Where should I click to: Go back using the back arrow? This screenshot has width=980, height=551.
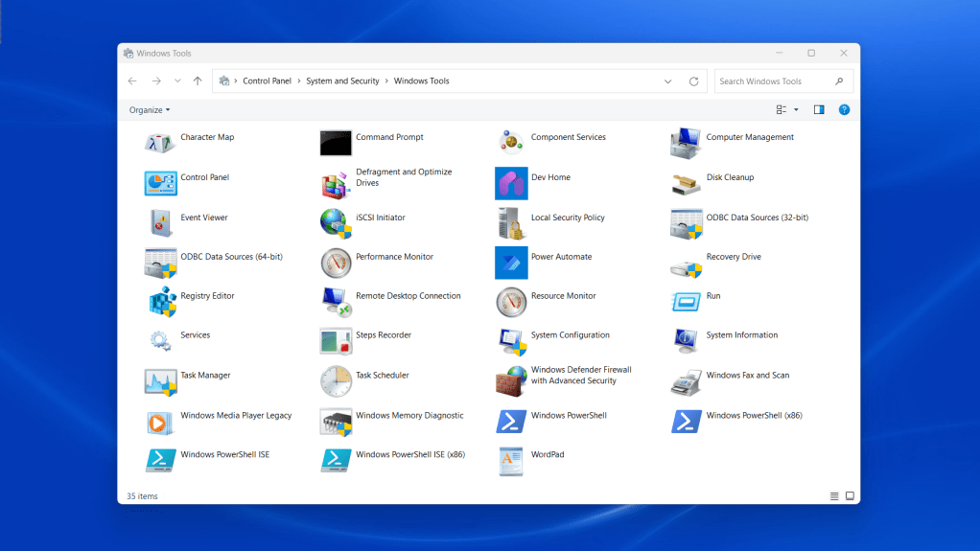pos(132,80)
